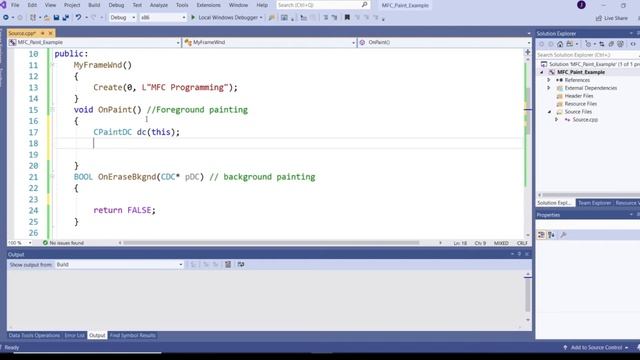Click the split editor icon above scrollbar
This screenshot has height=360, width=640.
527,52
